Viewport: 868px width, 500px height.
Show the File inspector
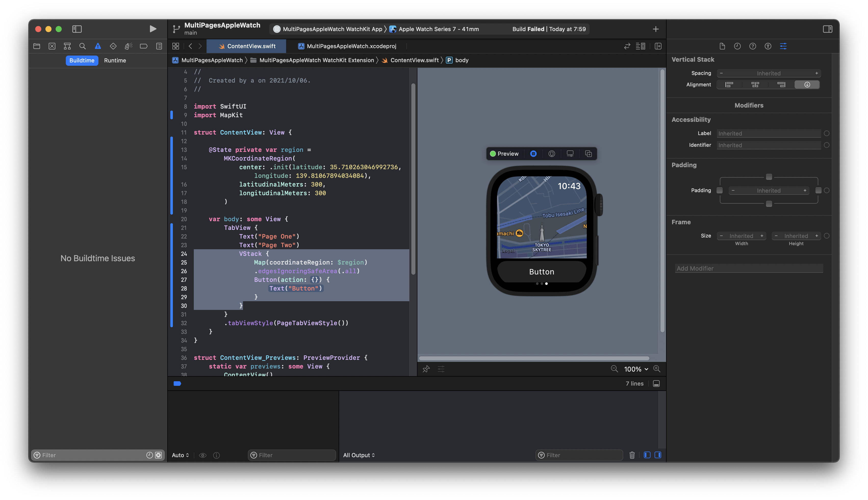[722, 46]
